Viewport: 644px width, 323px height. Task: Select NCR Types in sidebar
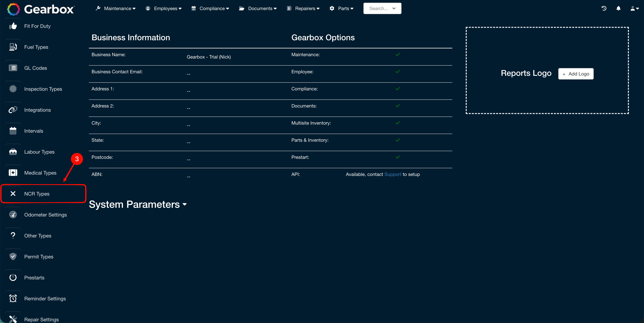tap(37, 194)
